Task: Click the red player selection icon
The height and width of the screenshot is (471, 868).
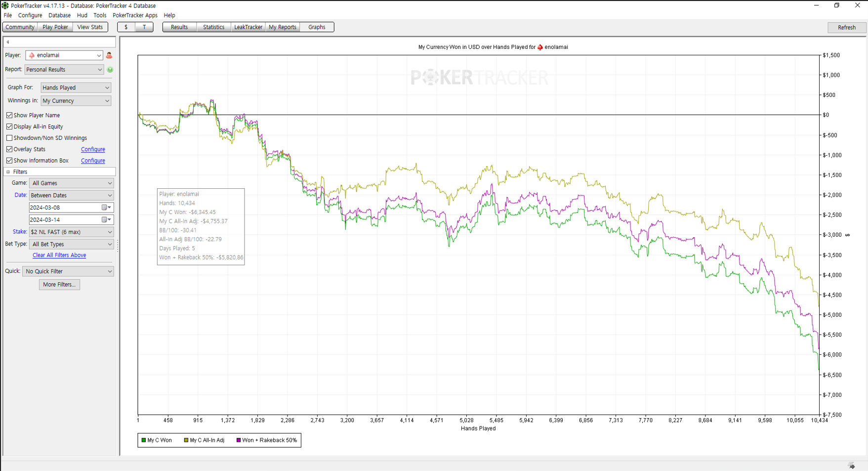Action: [109, 55]
